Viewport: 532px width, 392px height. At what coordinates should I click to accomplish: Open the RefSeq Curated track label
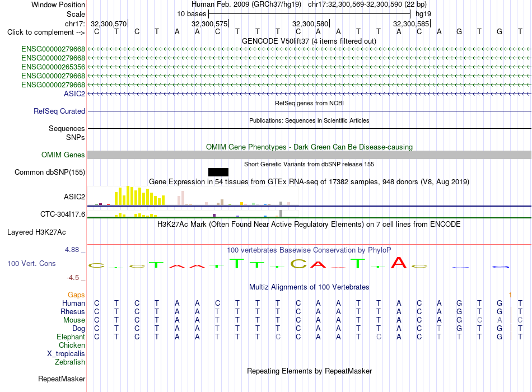pos(59,111)
